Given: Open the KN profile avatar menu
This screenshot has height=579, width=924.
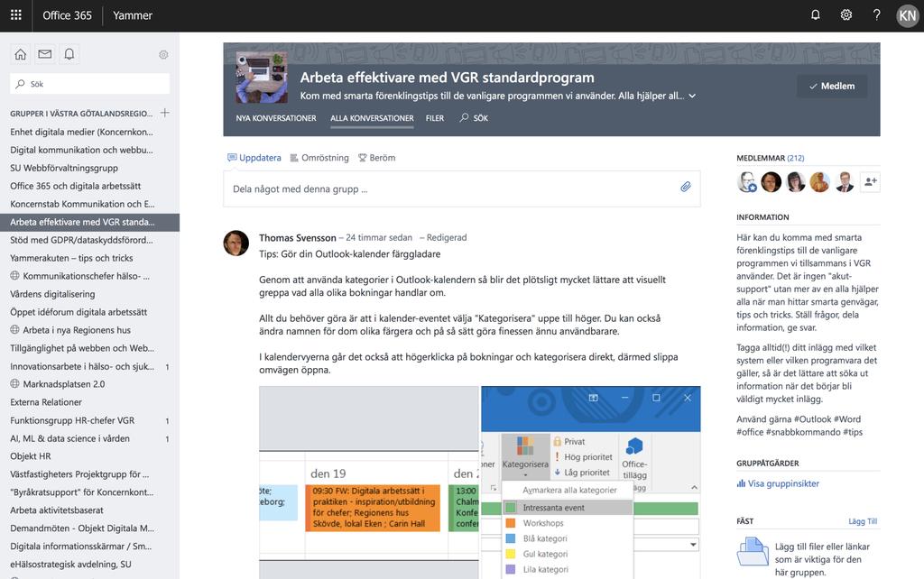Looking at the screenshot, I should point(908,16).
